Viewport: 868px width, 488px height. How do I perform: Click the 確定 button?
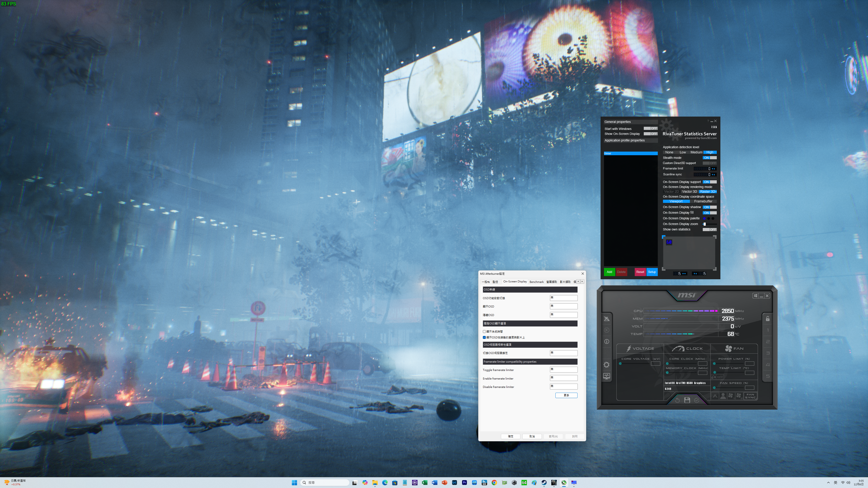[510, 436]
